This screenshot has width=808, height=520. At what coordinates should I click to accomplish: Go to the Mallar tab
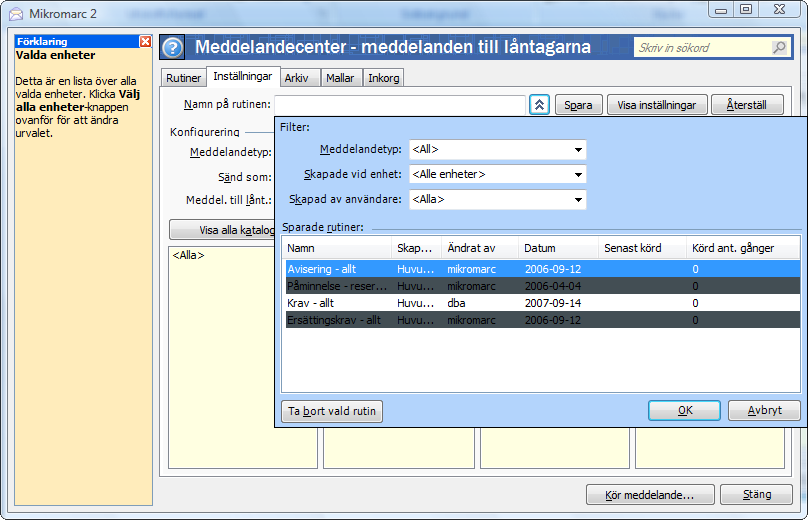point(340,78)
